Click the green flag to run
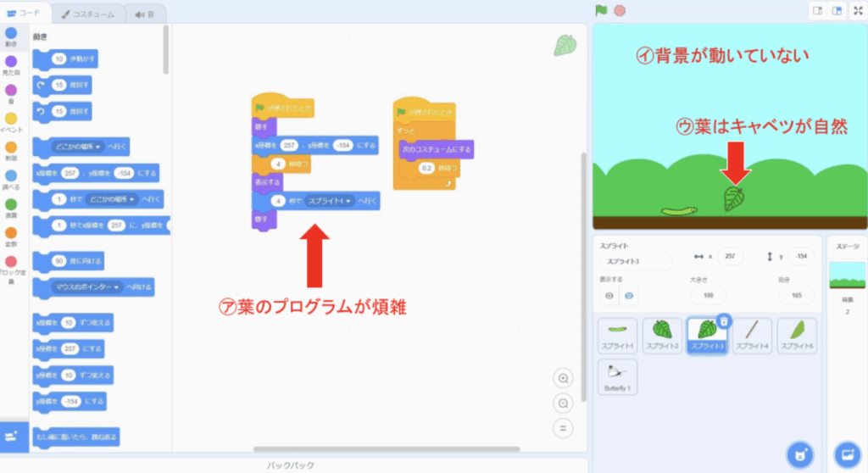Screen dimensions: 868x473 (x=601, y=11)
